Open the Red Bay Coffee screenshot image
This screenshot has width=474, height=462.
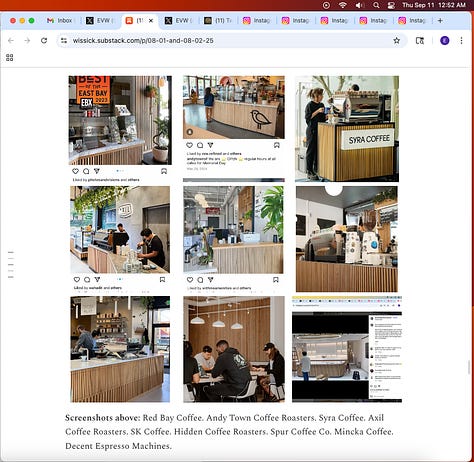pyautogui.click(x=120, y=120)
